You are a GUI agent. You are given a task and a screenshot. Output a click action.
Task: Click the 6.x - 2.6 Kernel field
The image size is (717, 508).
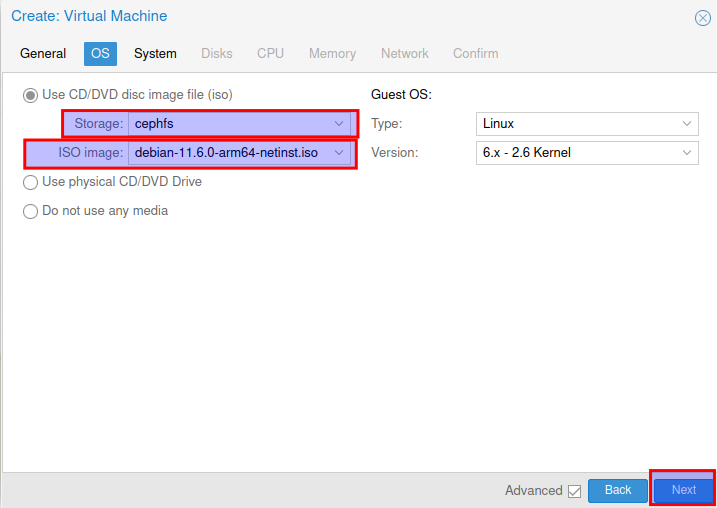(575, 153)
